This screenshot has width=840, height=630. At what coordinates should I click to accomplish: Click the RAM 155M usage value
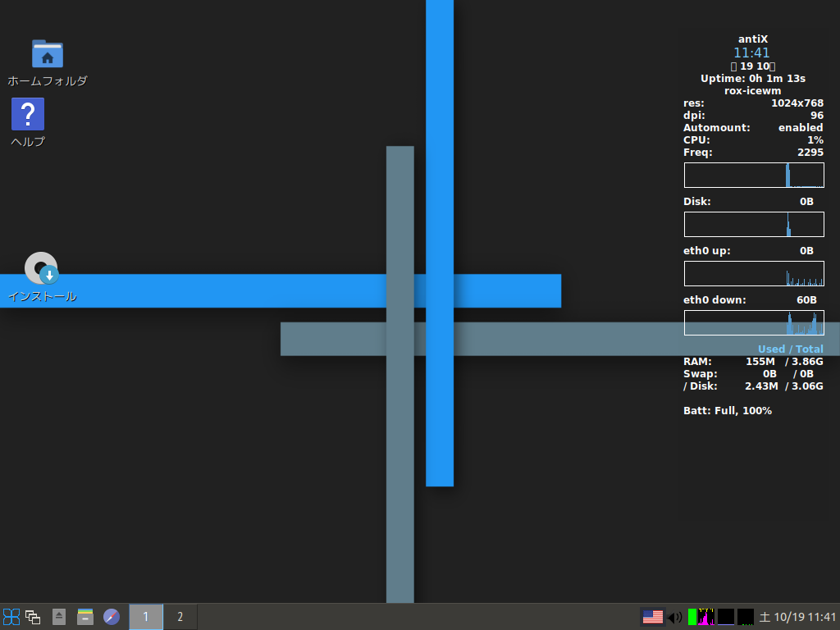[760, 362]
